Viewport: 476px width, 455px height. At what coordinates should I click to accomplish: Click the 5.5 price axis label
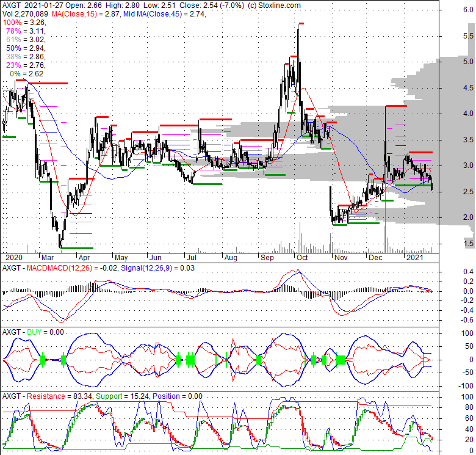pyautogui.click(x=468, y=36)
